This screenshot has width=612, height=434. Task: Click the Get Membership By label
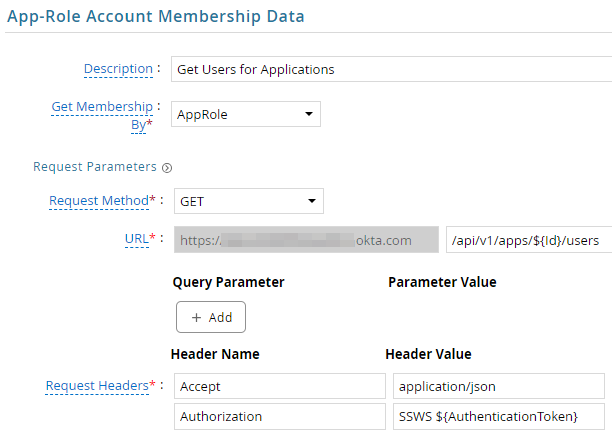pyautogui.click(x=102, y=115)
